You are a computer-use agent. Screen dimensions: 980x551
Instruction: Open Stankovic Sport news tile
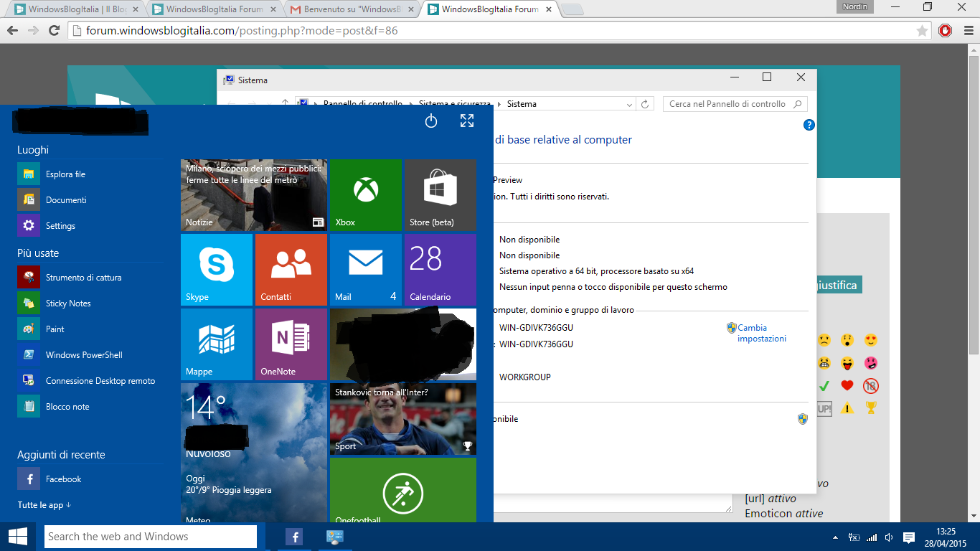pos(402,419)
